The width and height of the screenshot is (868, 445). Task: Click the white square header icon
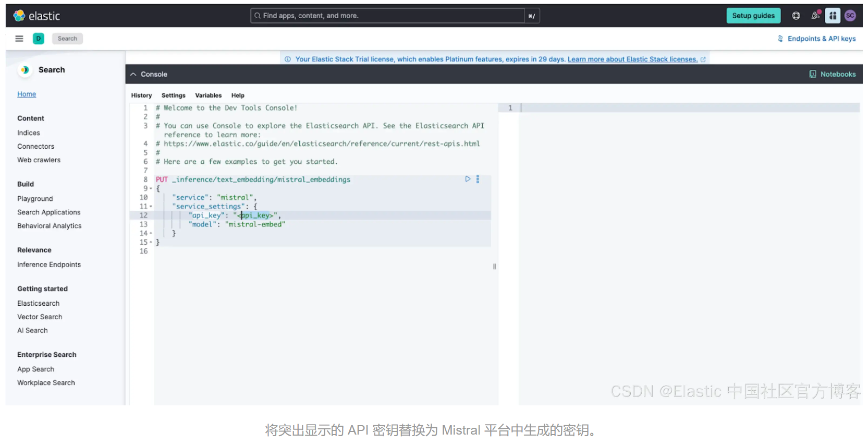point(833,16)
